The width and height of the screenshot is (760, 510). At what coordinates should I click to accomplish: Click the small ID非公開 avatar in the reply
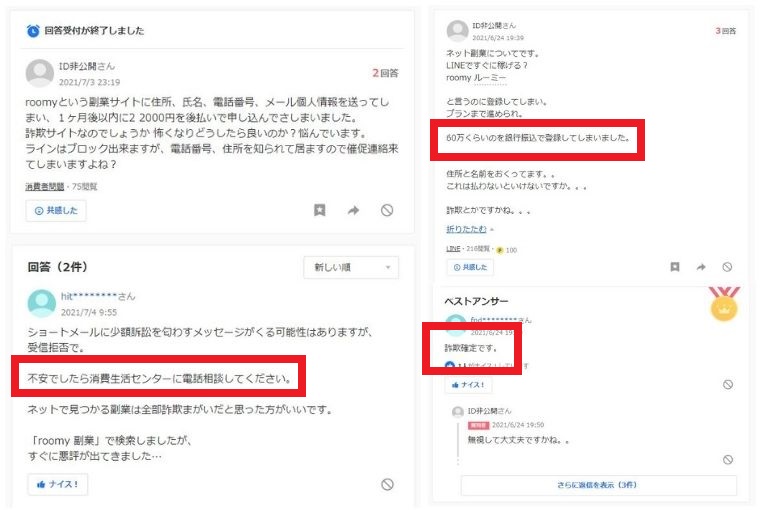(458, 412)
